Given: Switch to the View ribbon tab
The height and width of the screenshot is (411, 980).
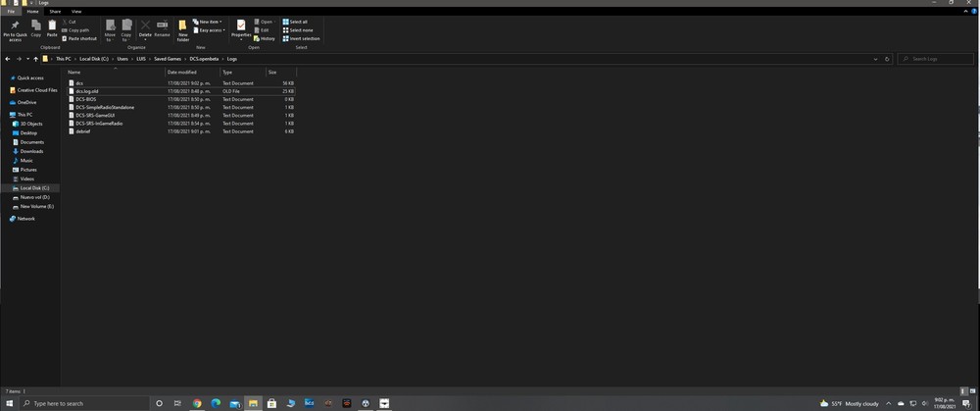Looking at the screenshot, I should tap(76, 11).
